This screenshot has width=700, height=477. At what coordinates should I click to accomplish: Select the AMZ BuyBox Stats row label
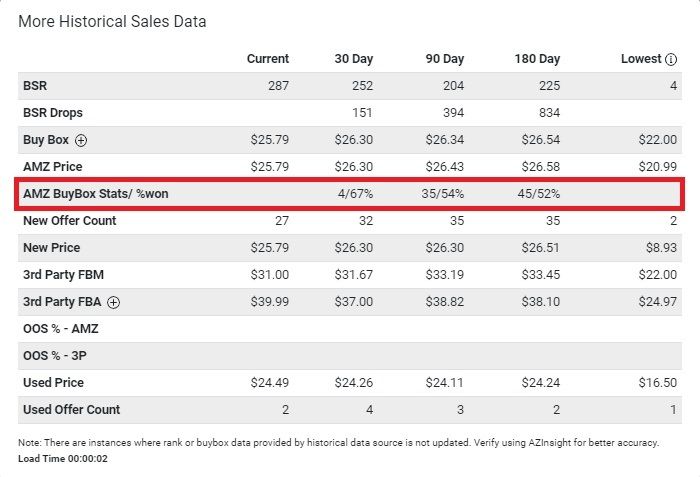click(x=95, y=193)
